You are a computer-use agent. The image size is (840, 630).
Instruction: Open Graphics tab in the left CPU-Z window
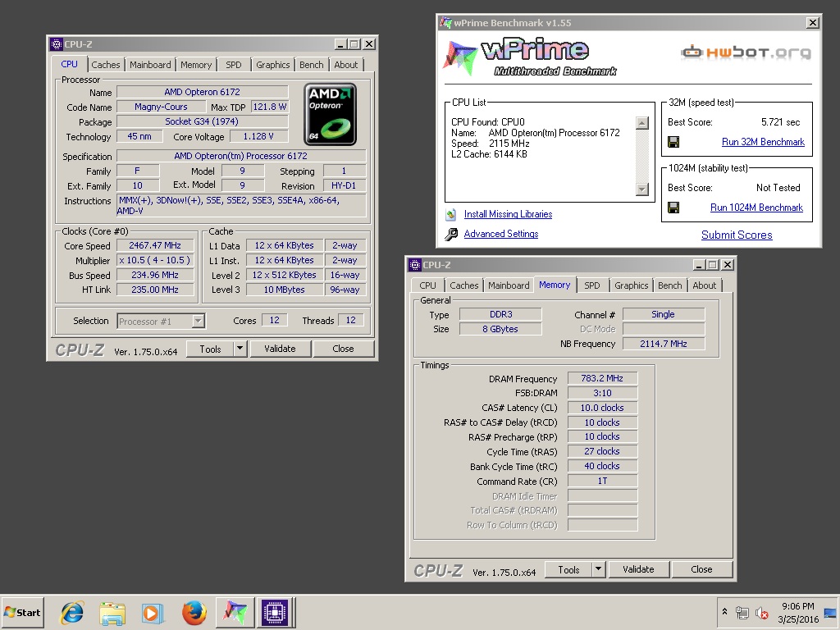tap(272, 65)
